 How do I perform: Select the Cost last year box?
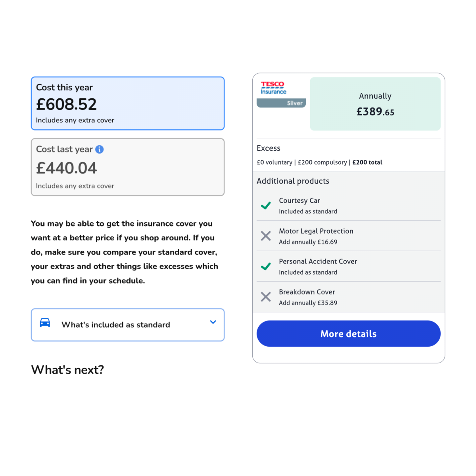point(128,167)
